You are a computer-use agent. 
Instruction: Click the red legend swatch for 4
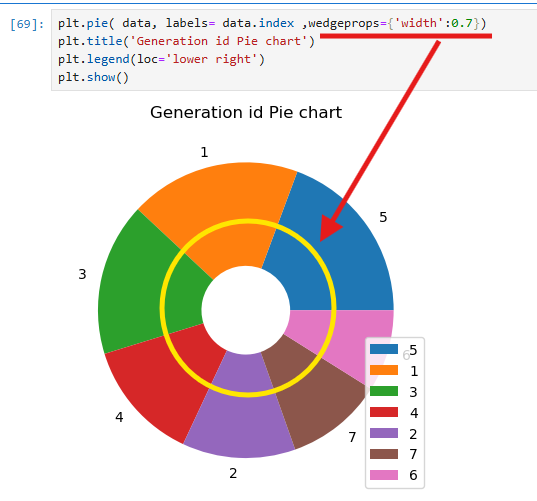(x=384, y=412)
